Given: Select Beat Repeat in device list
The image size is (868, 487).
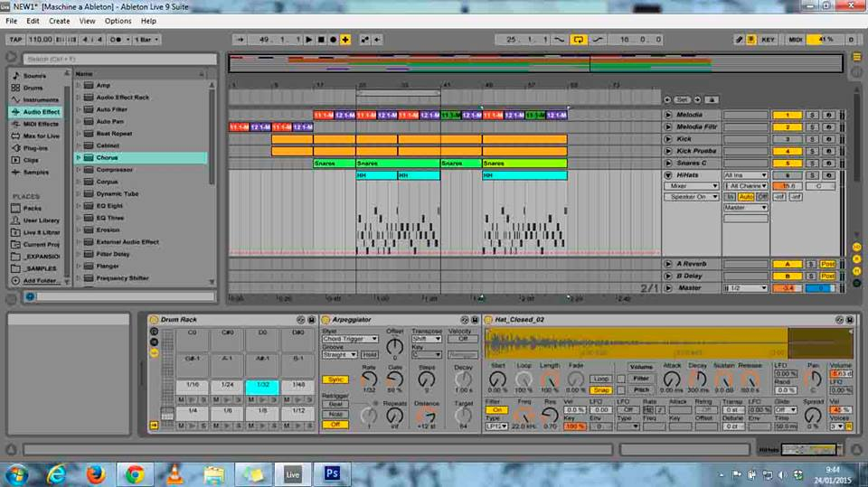Looking at the screenshot, I should (114, 134).
